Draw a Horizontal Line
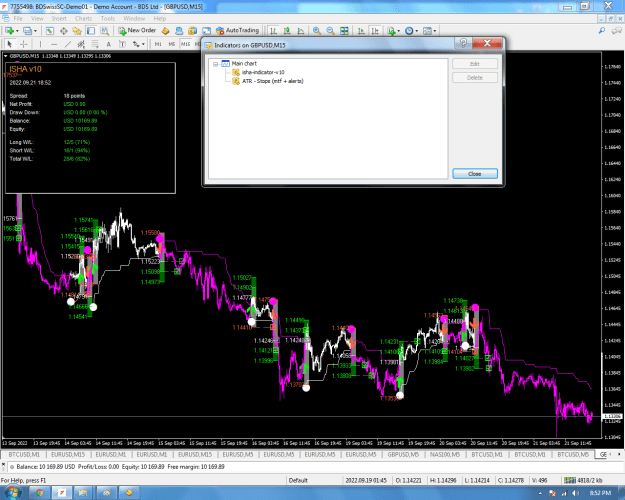 [54, 44]
